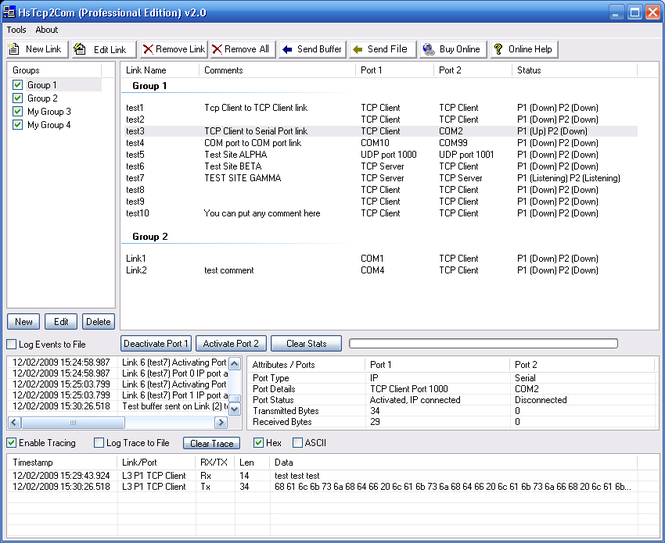Sort by the Status column header

pyautogui.click(x=529, y=70)
